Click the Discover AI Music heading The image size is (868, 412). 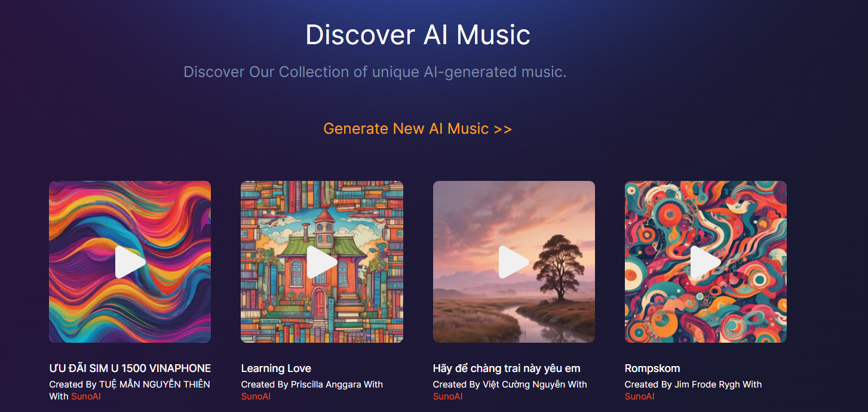(x=418, y=35)
